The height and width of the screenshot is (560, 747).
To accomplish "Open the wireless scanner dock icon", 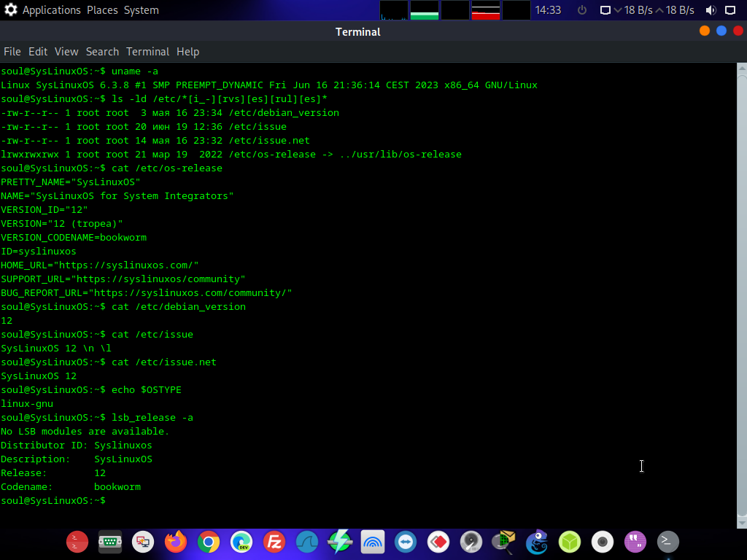I will click(x=373, y=542).
